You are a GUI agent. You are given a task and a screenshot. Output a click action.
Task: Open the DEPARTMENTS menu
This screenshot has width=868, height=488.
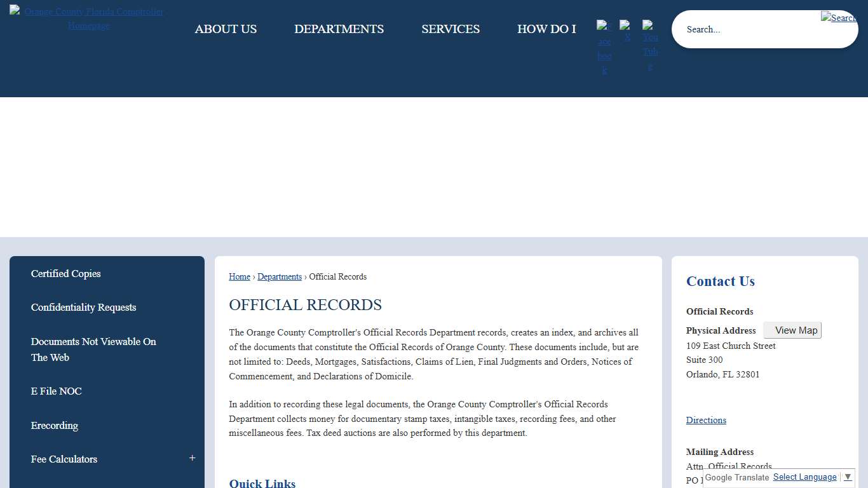339,29
